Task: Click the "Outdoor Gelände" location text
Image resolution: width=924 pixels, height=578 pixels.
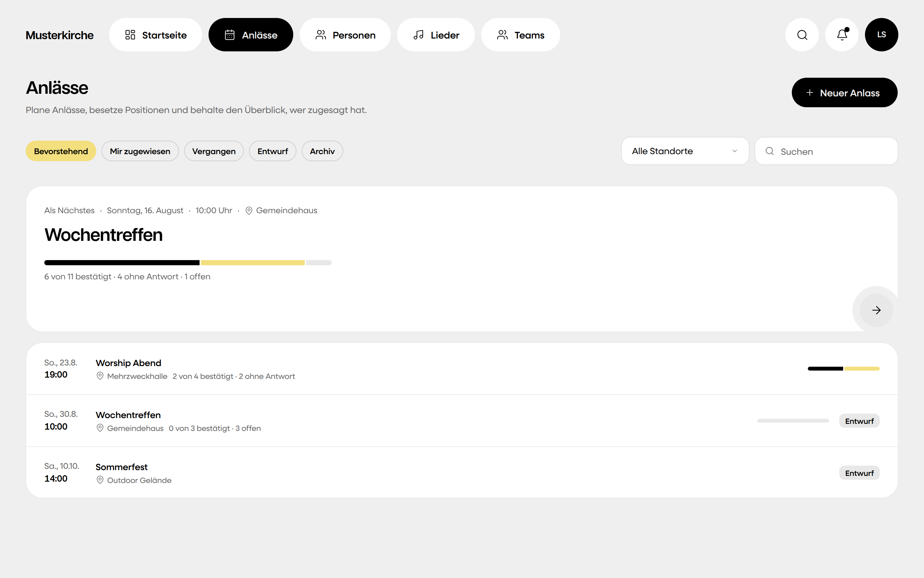Action: pyautogui.click(x=139, y=480)
